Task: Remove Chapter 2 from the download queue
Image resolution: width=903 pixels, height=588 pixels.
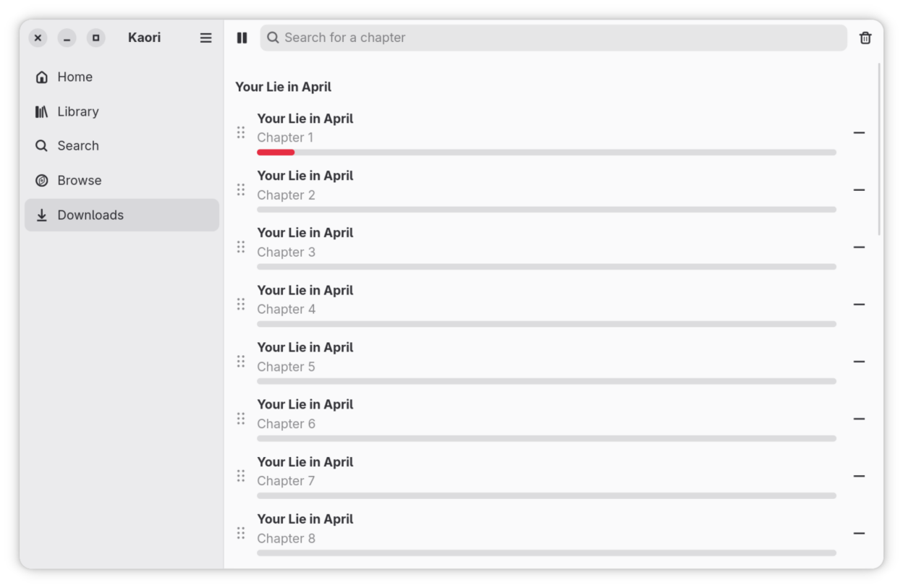Action: (859, 189)
